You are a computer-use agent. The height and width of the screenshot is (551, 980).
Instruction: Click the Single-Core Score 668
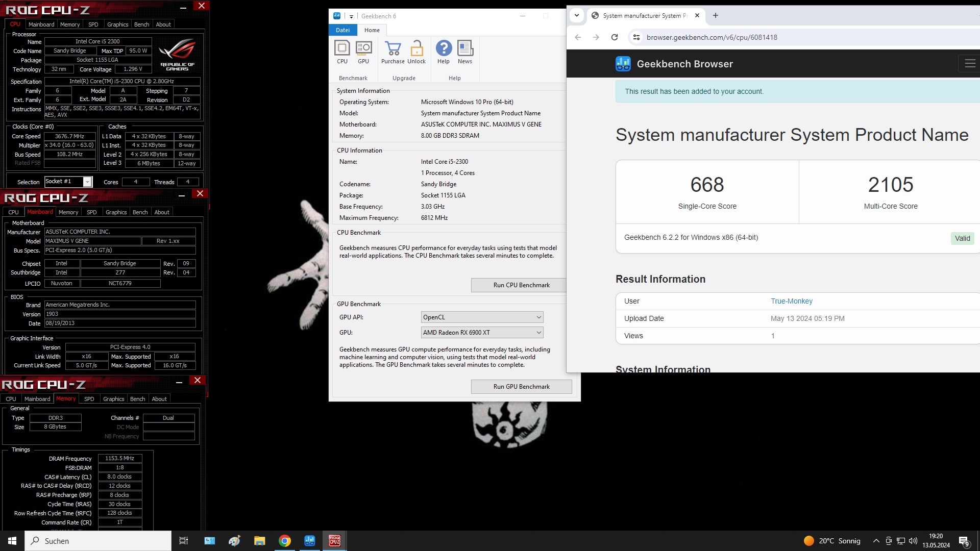707,185
